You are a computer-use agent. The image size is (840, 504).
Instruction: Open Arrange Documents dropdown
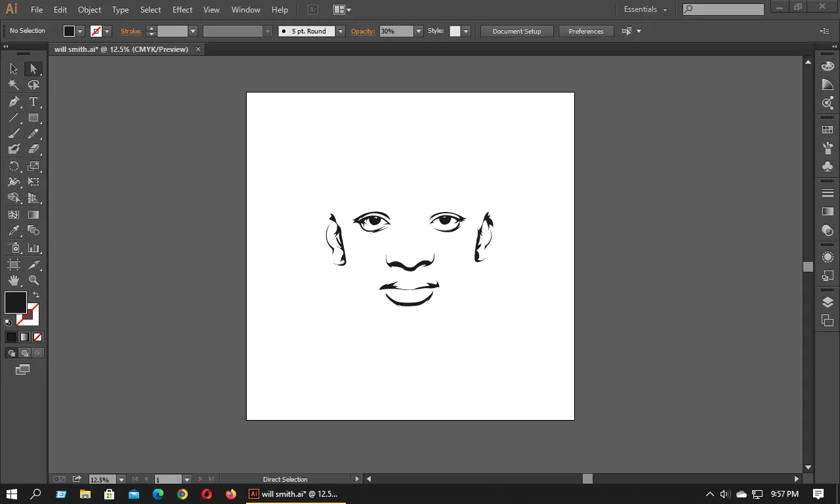click(342, 10)
